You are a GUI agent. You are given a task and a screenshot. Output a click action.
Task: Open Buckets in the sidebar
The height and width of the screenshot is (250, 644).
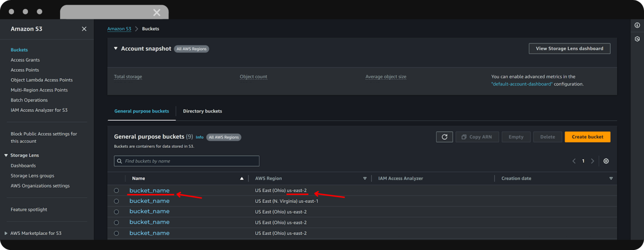(19, 50)
